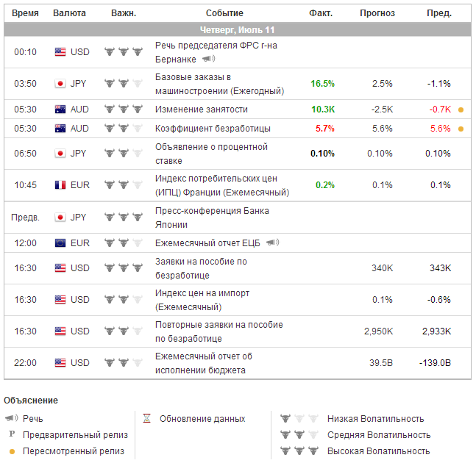Open Пресс-конференция Банка Японии event
This screenshot has height=463, width=476.
212,218
